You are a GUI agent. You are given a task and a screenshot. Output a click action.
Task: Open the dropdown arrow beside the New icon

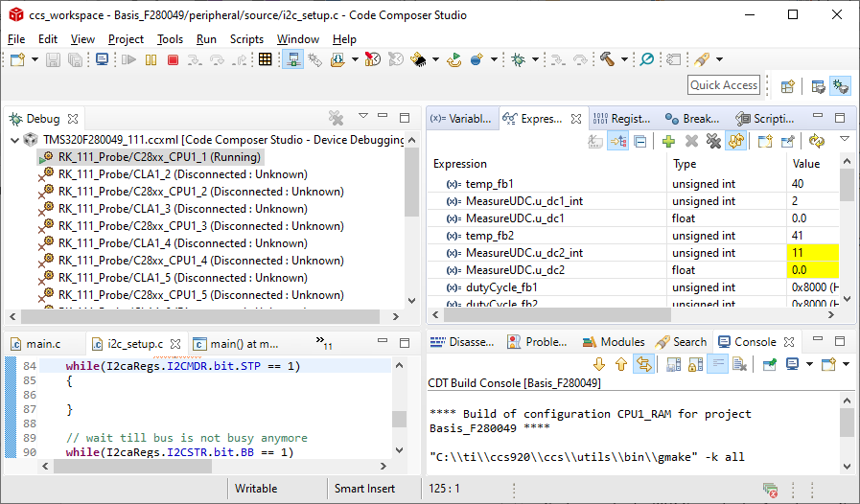point(35,59)
